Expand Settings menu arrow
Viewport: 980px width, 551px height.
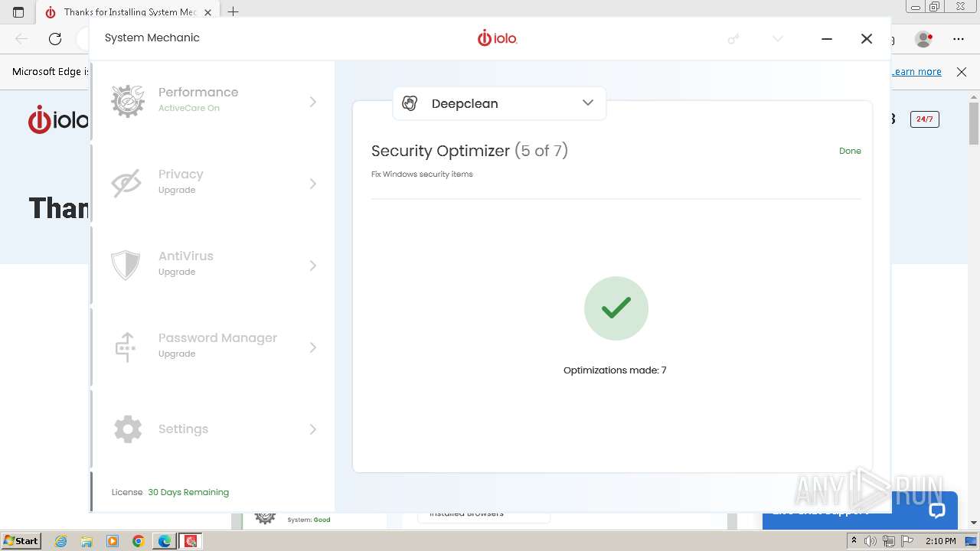312,429
